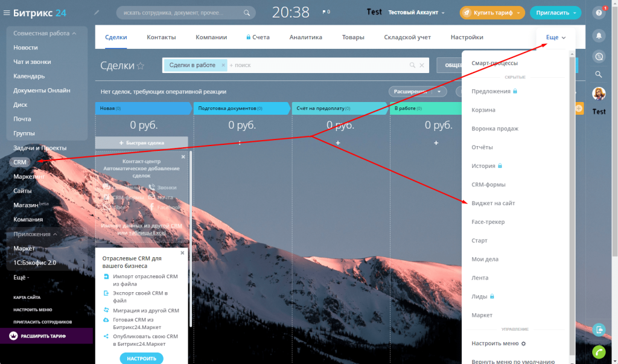Screen dimensions: 618x364
Task: Select Виджет на сайт from the menu
Action: pyautogui.click(x=493, y=203)
